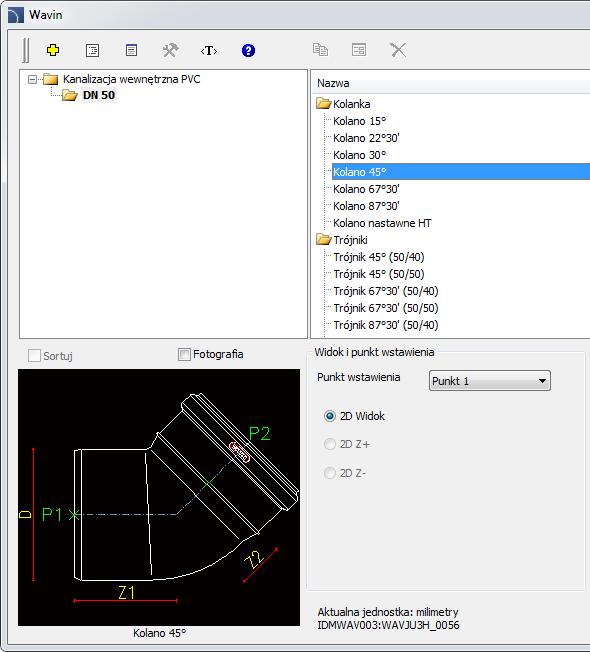The width and height of the screenshot is (590, 652).
Task: Enable the Fotografia checkbox
Action: pyautogui.click(x=184, y=354)
